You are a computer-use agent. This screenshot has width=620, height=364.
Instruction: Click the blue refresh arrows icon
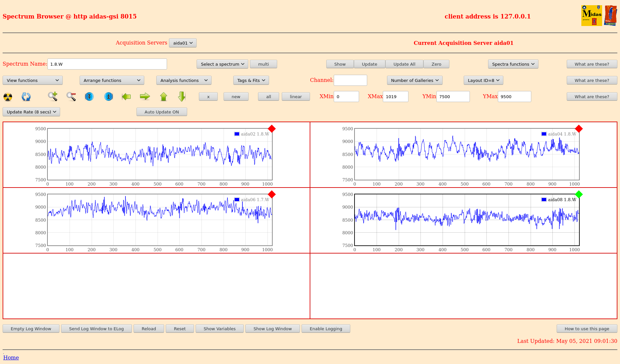[26, 97]
